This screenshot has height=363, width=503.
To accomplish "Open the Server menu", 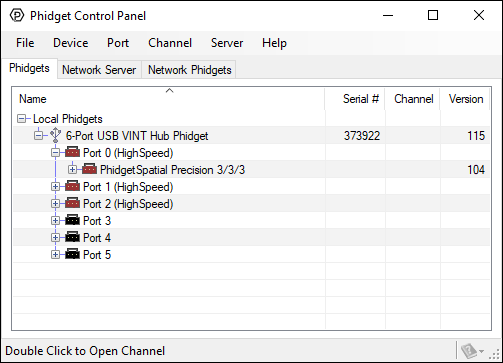I will coord(227,43).
